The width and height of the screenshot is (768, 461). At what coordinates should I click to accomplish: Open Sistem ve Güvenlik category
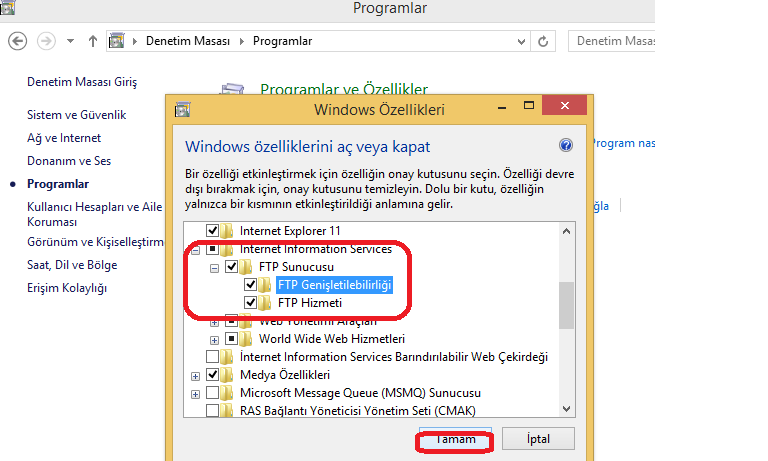coord(76,115)
